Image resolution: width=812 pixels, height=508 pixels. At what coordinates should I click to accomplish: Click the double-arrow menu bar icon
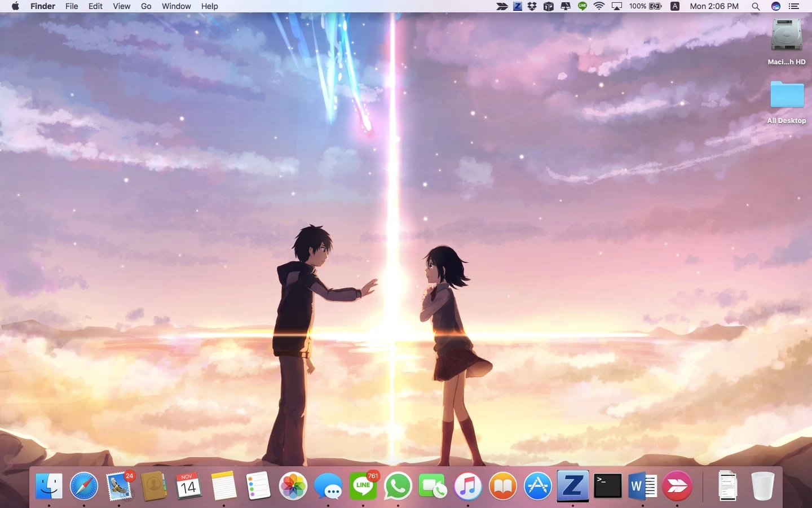502,6
